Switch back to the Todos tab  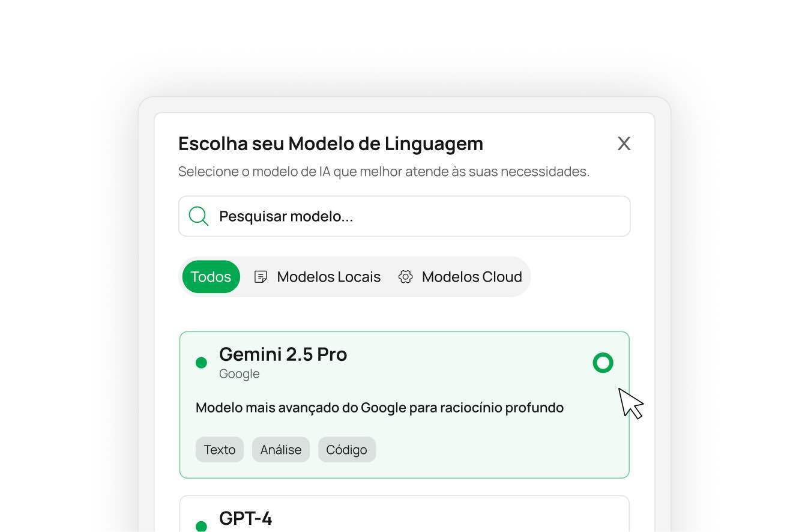point(211,276)
